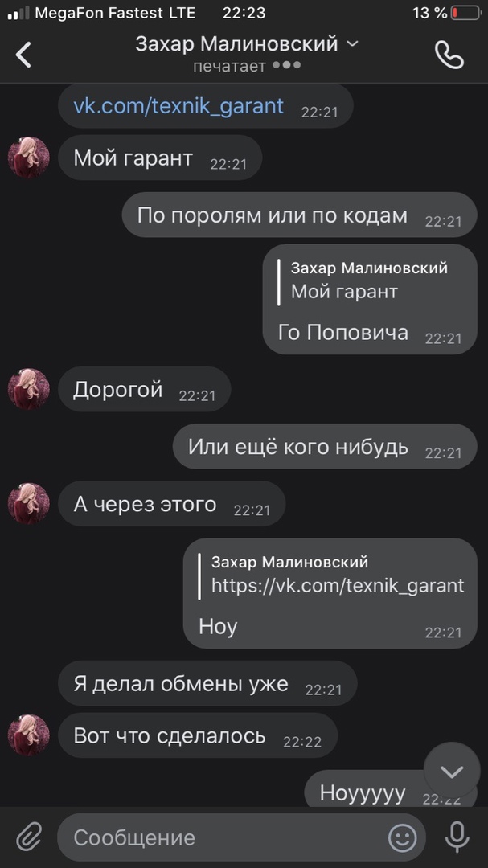The image size is (488, 868).
Task: Open the vk.com/texnik_garant link
Action: point(178,105)
